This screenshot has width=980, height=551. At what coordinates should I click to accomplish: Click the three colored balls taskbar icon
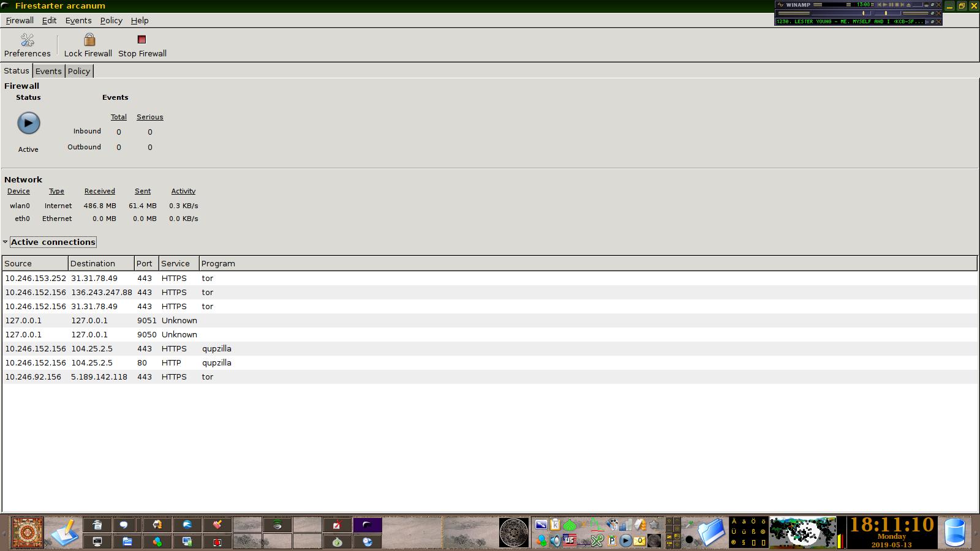point(157,542)
